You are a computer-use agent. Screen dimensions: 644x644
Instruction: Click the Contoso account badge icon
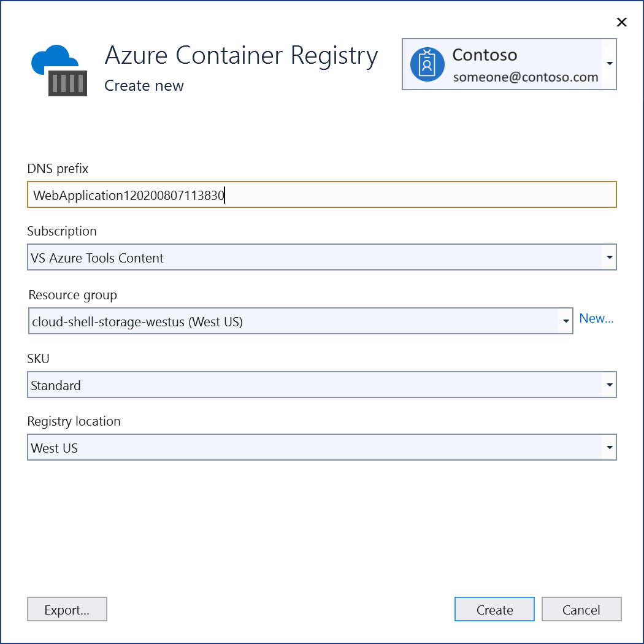coord(427,64)
